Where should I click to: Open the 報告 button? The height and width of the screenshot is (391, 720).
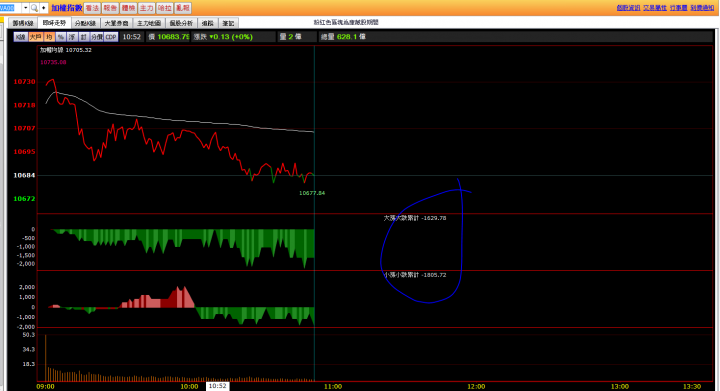[110, 8]
